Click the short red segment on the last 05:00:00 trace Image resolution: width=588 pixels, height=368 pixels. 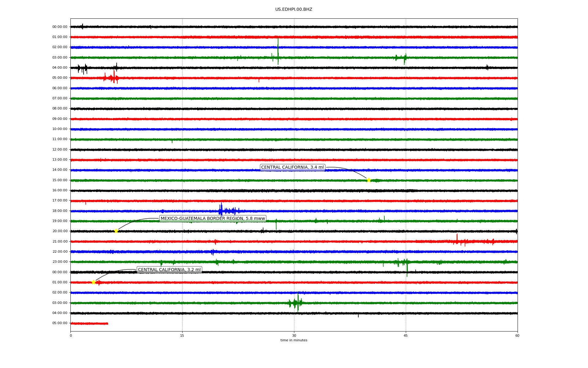pos(89,323)
